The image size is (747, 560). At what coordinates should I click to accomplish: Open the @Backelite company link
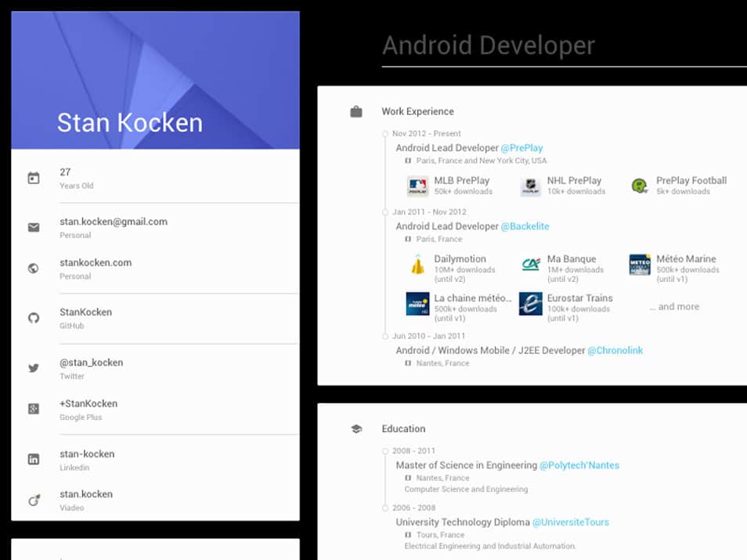525,226
